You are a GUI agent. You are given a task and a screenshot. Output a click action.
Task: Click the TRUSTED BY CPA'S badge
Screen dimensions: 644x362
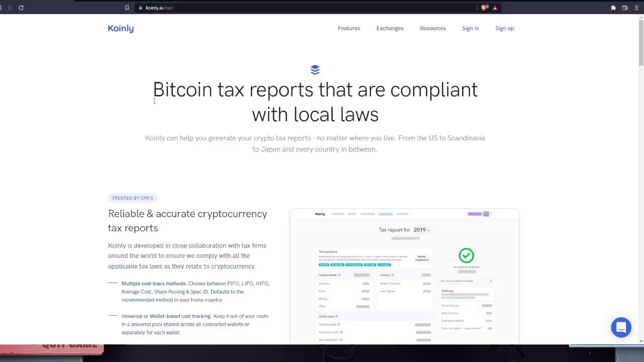click(133, 198)
